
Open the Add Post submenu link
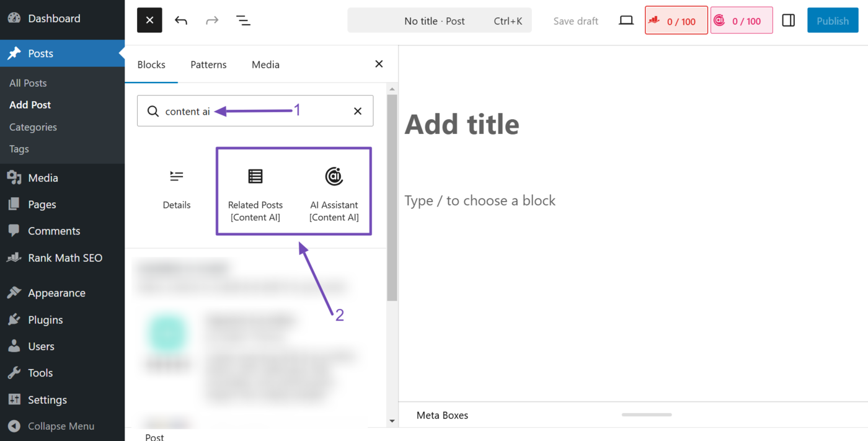click(30, 105)
